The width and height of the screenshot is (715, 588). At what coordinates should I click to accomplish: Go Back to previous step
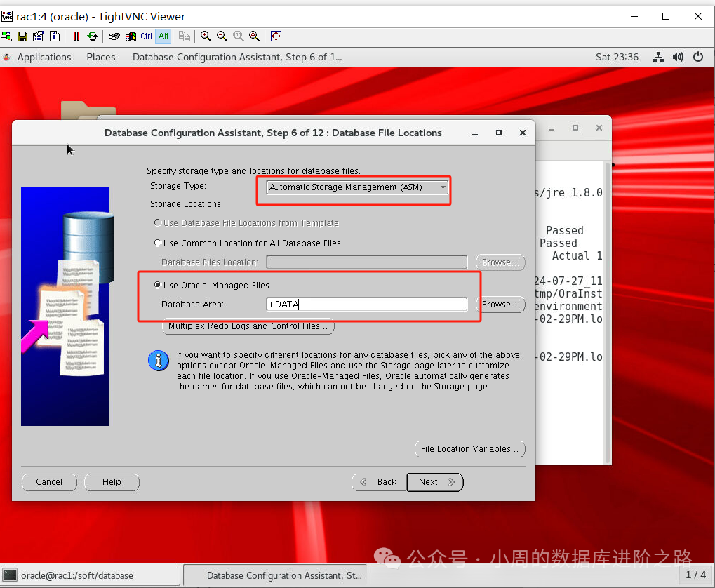(379, 482)
